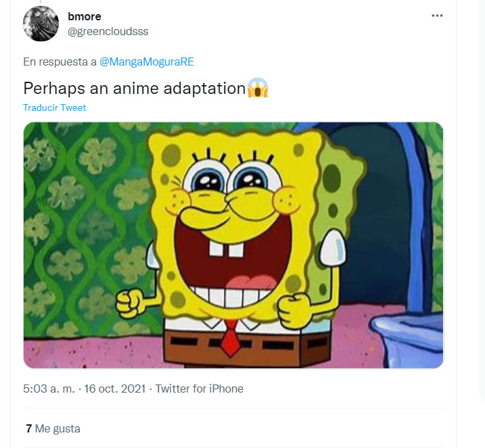Screen dimensions: 485x448
Task: Open the Me gusta likes list
Action: pyautogui.click(x=57, y=428)
